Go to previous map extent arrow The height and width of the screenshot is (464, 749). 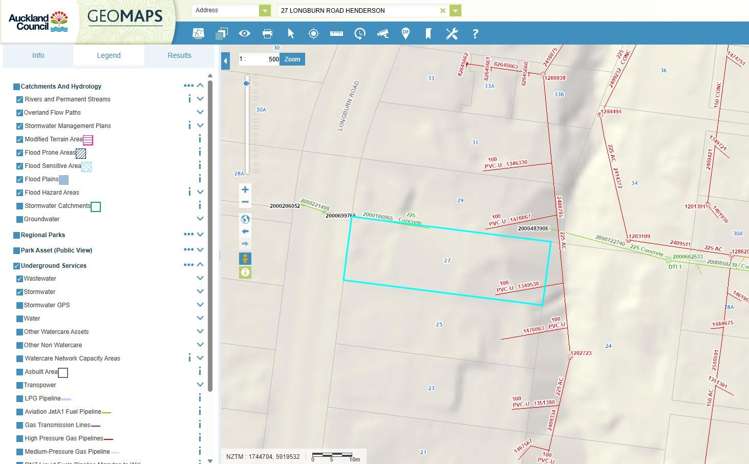pyautogui.click(x=245, y=231)
